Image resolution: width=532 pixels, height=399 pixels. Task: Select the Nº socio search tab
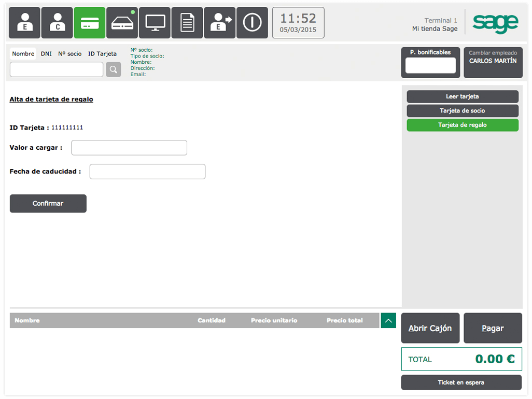pyautogui.click(x=69, y=53)
